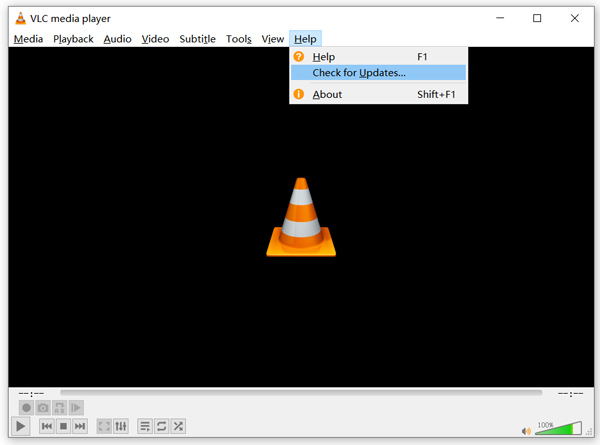Viewport: 600px width, 445px height.
Task: Click on the seek progress bar
Action: coord(301,393)
